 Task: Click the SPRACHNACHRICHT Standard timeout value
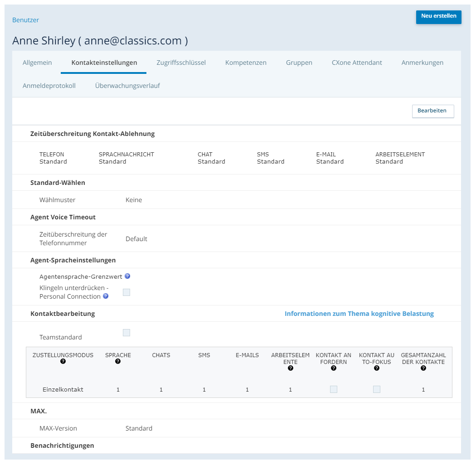point(112,161)
